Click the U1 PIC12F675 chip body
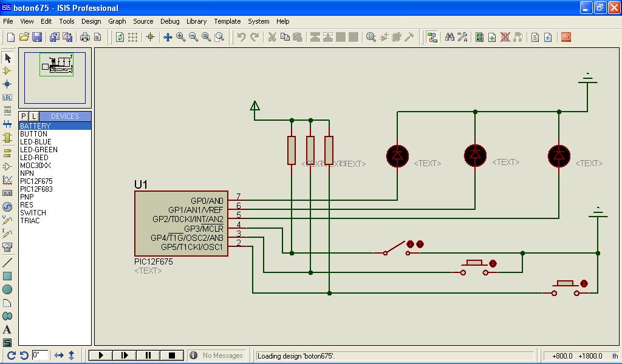Screen dimensions: 622x364 coord(181,224)
